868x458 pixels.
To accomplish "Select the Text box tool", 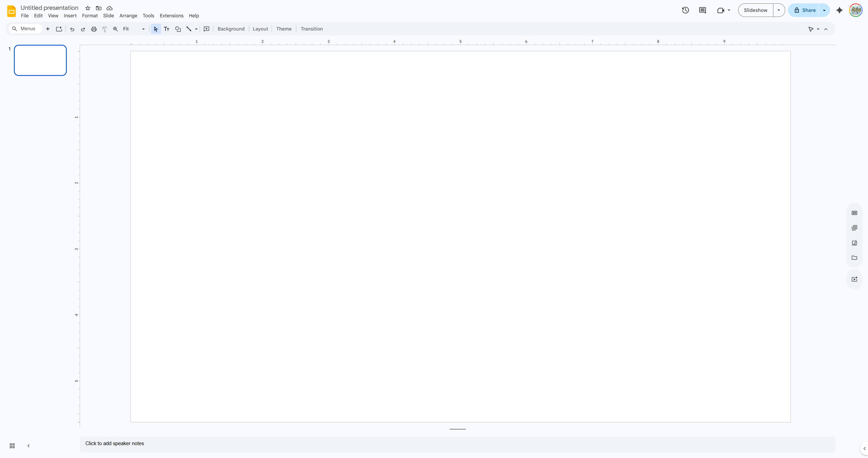I will tap(166, 29).
